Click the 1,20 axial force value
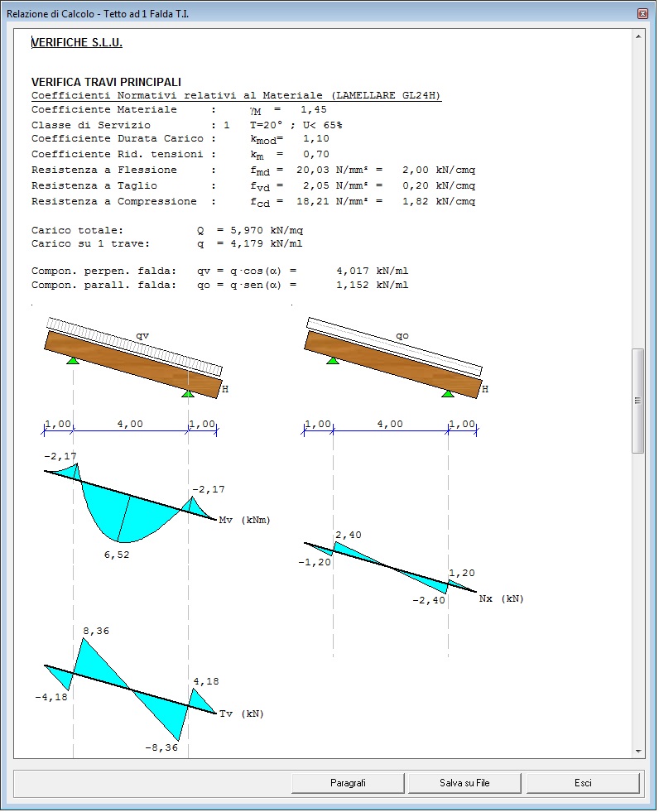Viewport: 659px width, 812px height. pos(462,573)
